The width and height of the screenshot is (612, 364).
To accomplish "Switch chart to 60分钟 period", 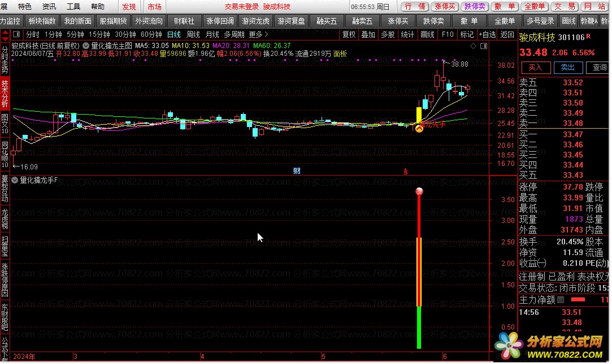I will coord(151,34).
